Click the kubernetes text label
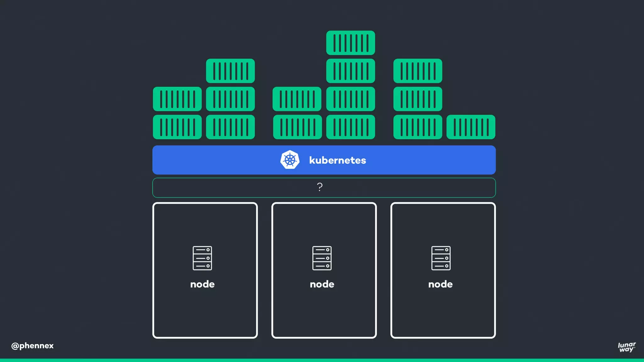 (x=337, y=160)
